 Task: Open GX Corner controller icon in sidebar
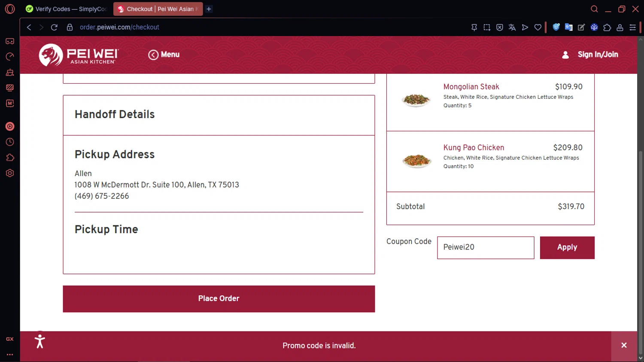coord(10,41)
